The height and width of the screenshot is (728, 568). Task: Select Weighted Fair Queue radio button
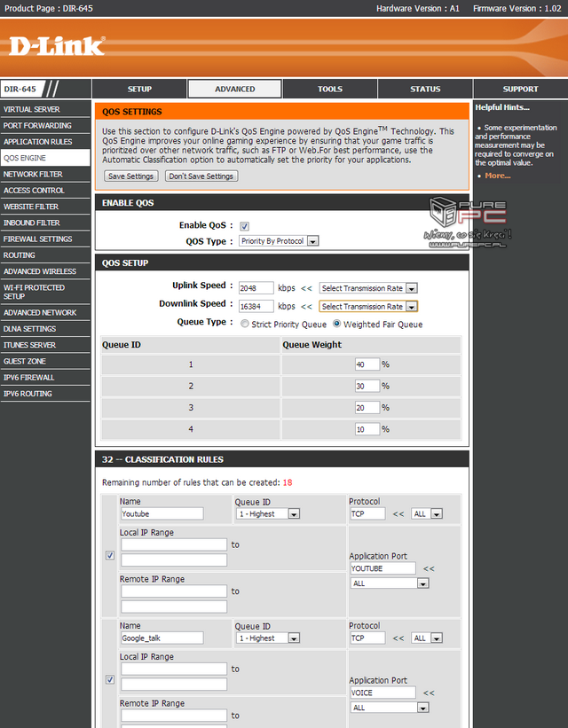click(x=336, y=324)
